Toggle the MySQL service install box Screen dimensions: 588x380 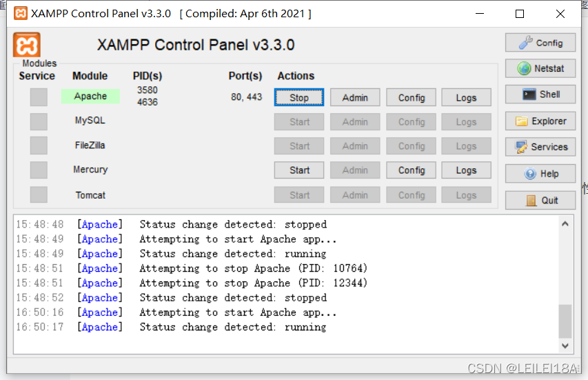coord(39,121)
